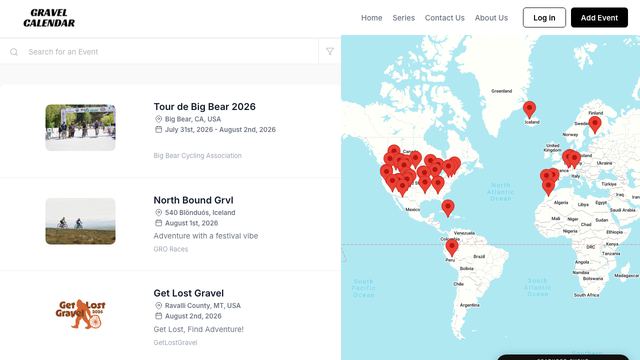
Task: Click the Get Lost Gravel logo thumbnail
Action: (80, 314)
